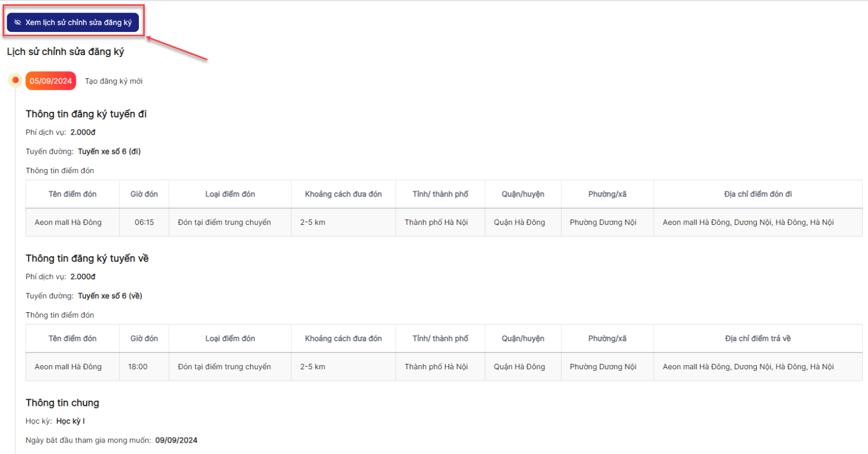This screenshot has width=868, height=454.
Task: Click 'Phường Dương Nội' in the 06:15 row
Action: click(x=603, y=222)
